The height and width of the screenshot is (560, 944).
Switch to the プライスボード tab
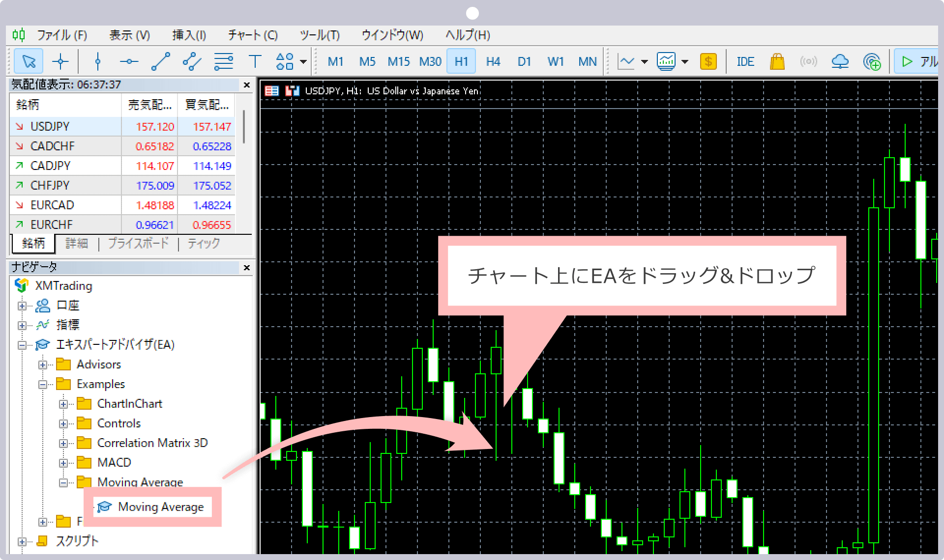click(x=138, y=243)
